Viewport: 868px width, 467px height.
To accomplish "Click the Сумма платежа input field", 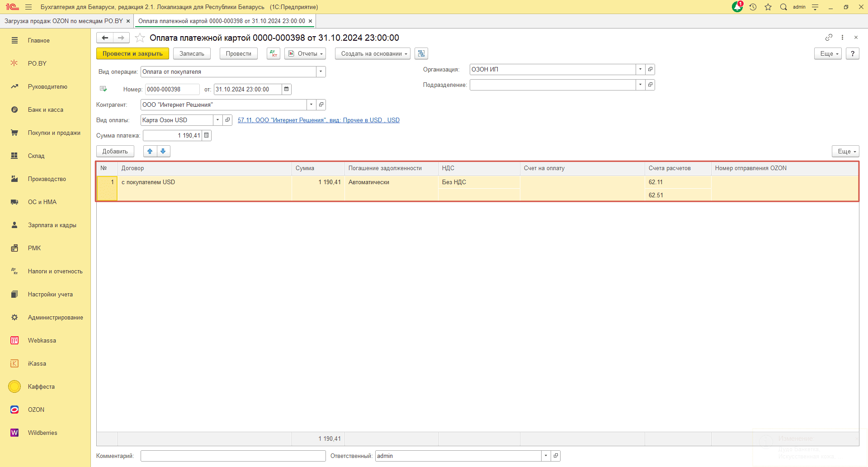I will tap(173, 135).
